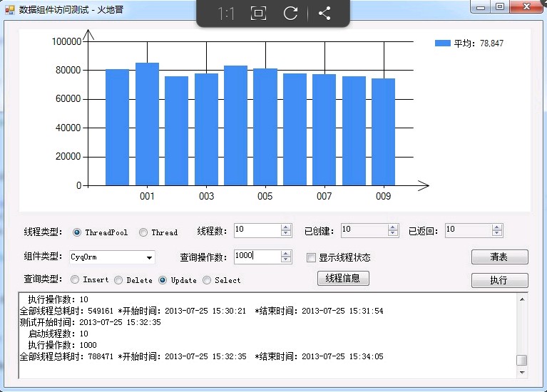547x392 pixels.
Task: Click the application icon in title bar
Action: point(10,11)
